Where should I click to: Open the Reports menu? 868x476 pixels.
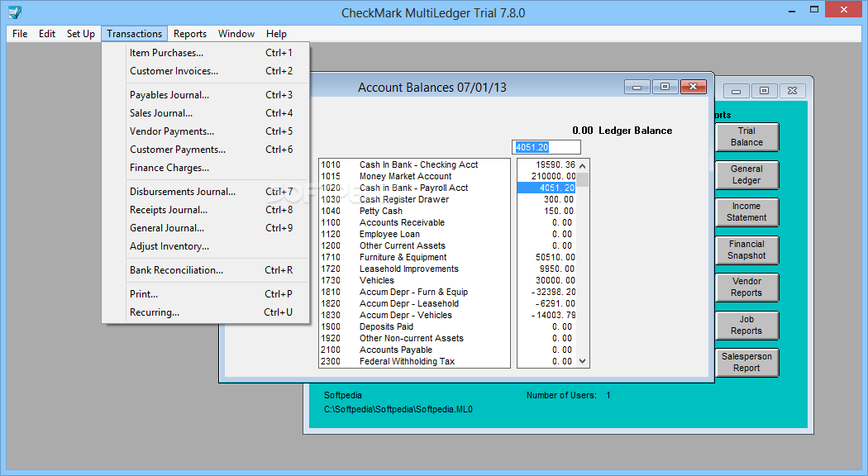click(x=190, y=34)
